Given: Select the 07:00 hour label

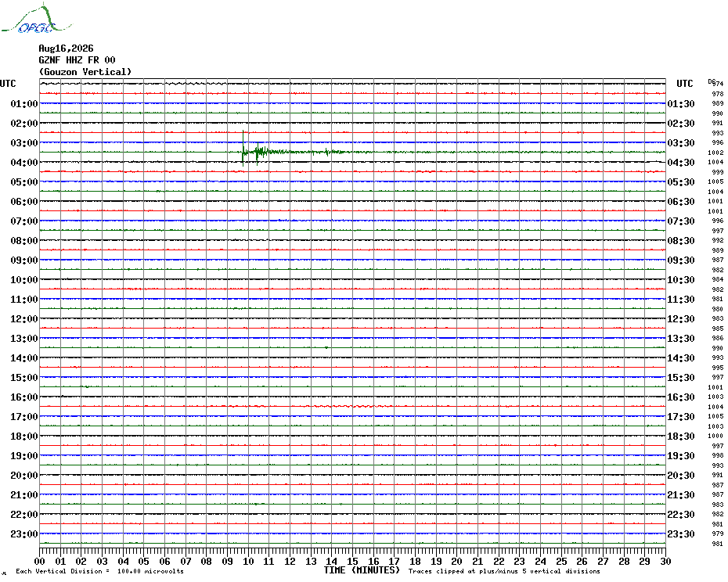Looking at the screenshot, I should coord(24,221).
